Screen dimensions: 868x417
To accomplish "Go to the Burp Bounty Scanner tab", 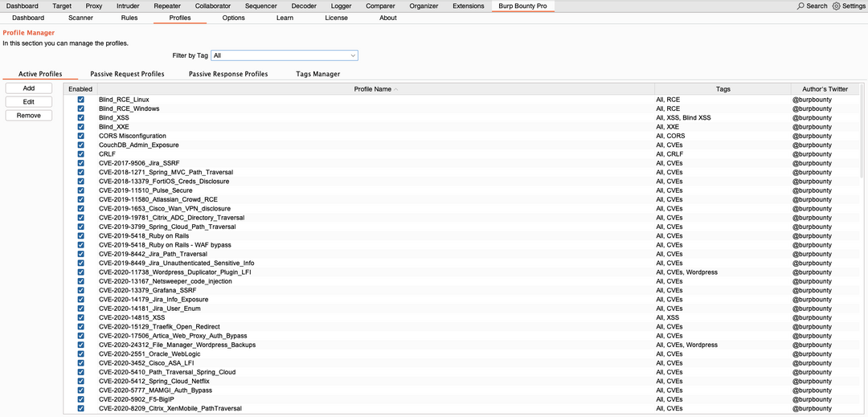I will (80, 18).
